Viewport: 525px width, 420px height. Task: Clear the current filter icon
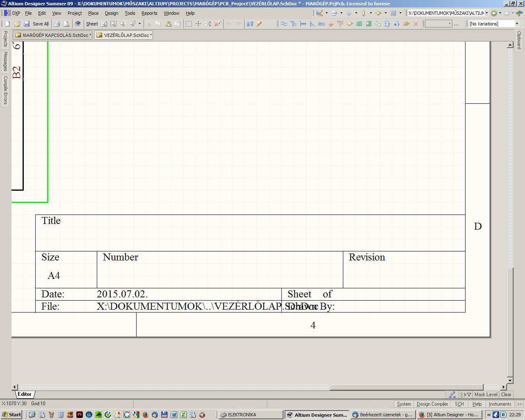coord(217,24)
